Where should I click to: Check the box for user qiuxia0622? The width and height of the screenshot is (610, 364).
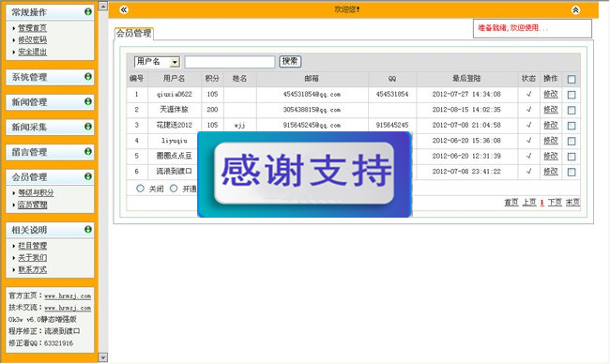[x=572, y=95]
